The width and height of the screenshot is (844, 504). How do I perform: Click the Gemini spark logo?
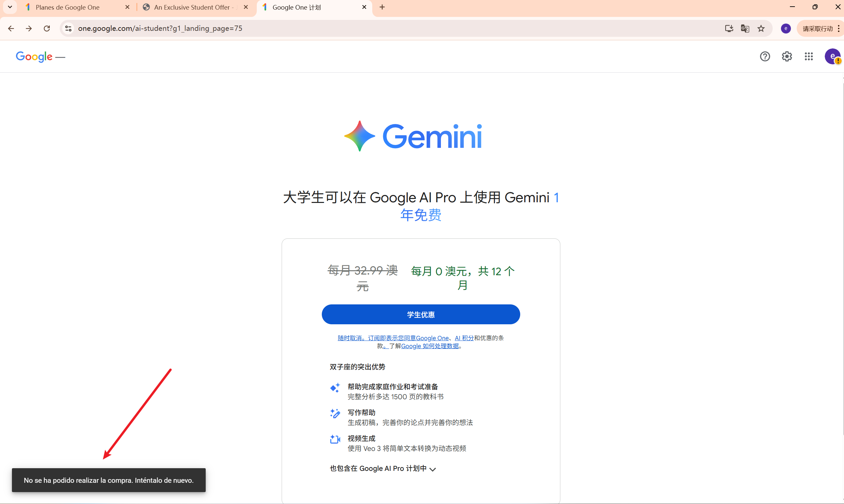[x=360, y=136]
